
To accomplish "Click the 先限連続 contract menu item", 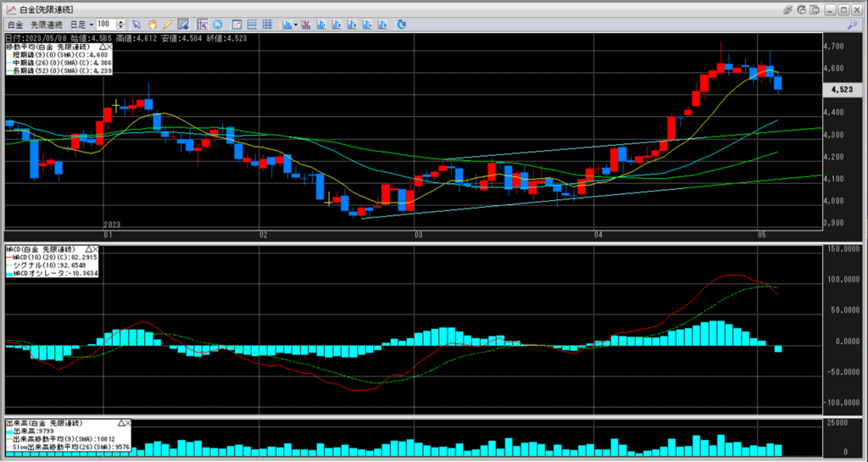I will tap(46, 25).
